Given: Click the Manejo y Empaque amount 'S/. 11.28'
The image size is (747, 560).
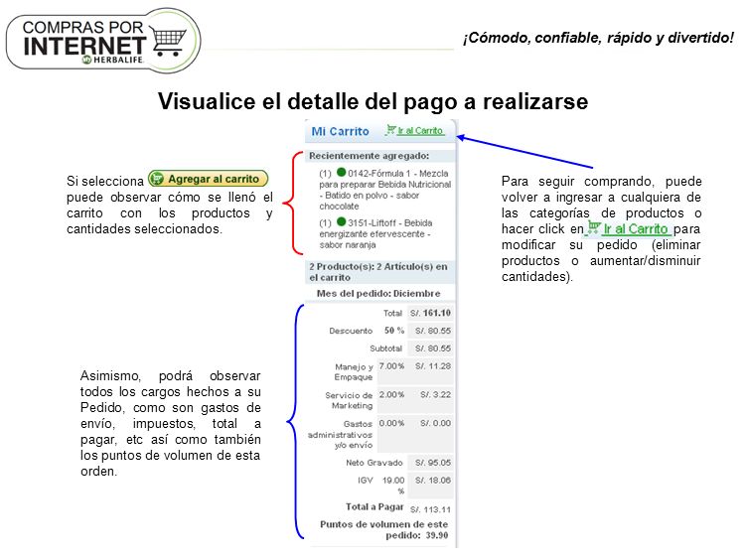Looking at the screenshot, I should click(432, 366).
